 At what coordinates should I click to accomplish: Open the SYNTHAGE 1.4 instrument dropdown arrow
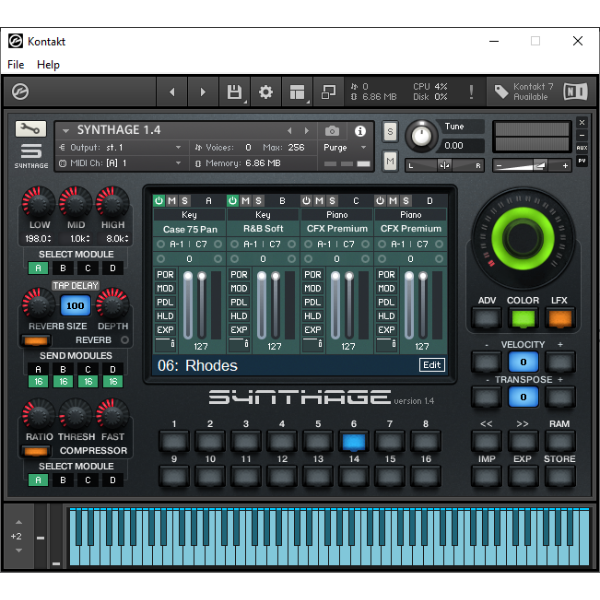coord(66,130)
